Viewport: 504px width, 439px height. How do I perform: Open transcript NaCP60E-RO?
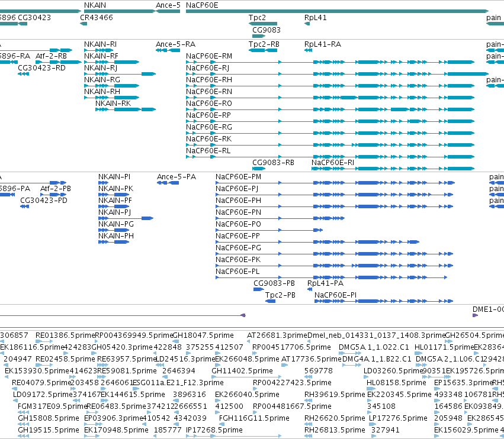(209, 104)
